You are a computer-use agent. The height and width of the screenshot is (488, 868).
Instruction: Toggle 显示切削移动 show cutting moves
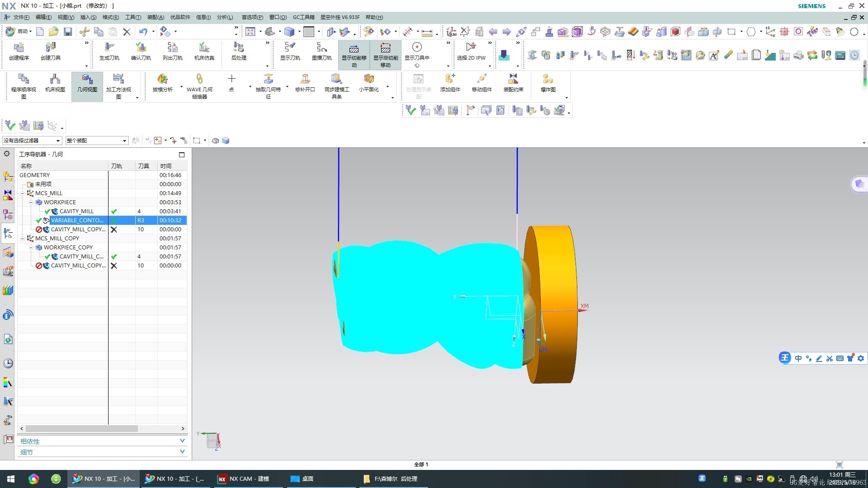[354, 54]
